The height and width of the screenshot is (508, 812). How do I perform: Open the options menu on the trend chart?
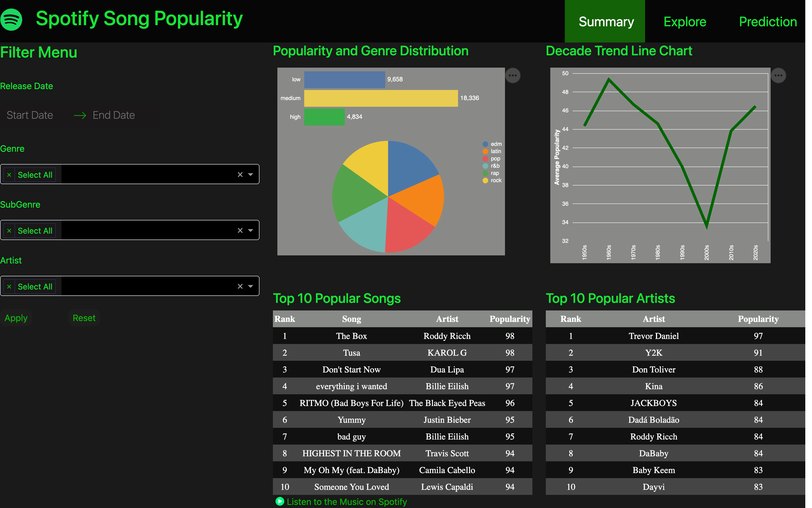click(778, 76)
